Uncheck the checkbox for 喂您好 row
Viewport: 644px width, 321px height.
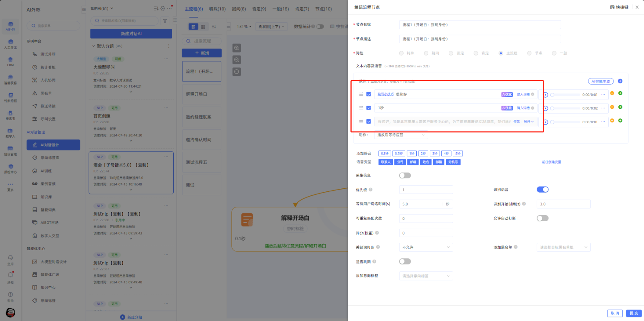pos(369,95)
